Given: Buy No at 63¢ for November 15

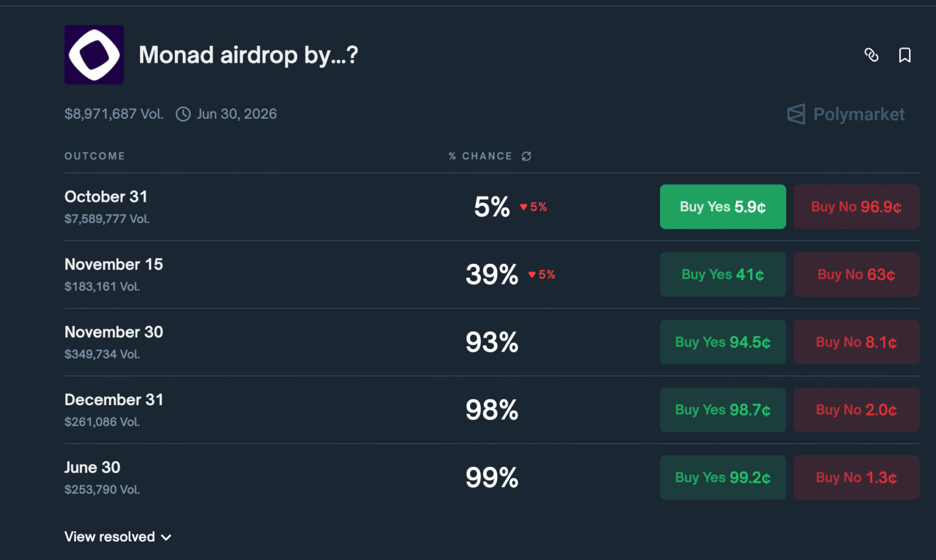Looking at the screenshot, I should [x=856, y=274].
